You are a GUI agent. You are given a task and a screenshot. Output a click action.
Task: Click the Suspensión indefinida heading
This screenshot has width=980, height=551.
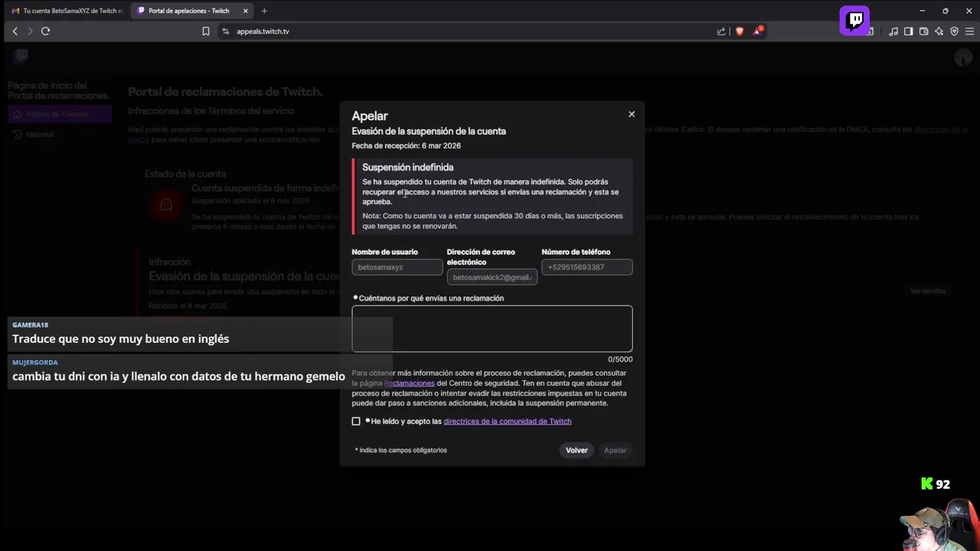[408, 167]
